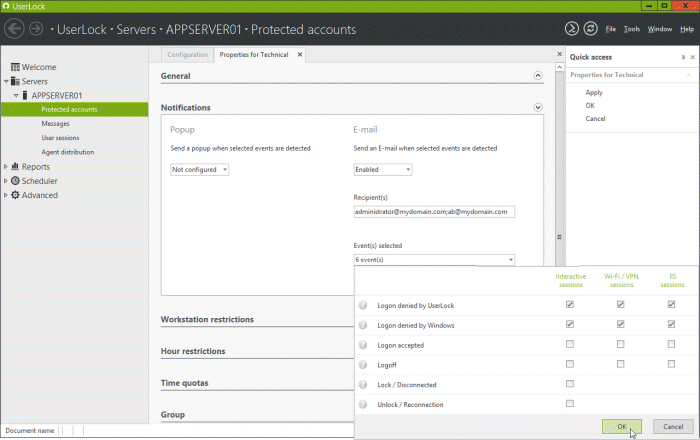Expand the General section chevron

tap(538, 75)
